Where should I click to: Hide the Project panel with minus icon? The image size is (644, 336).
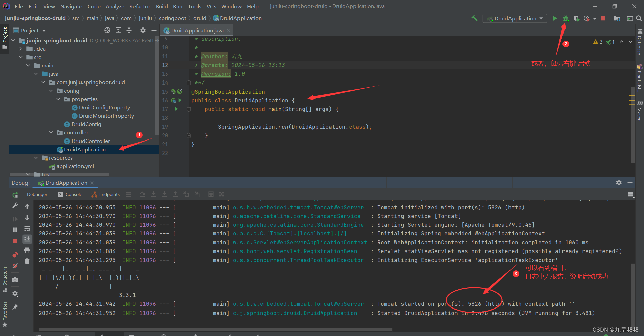pyautogui.click(x=154, y=30)
